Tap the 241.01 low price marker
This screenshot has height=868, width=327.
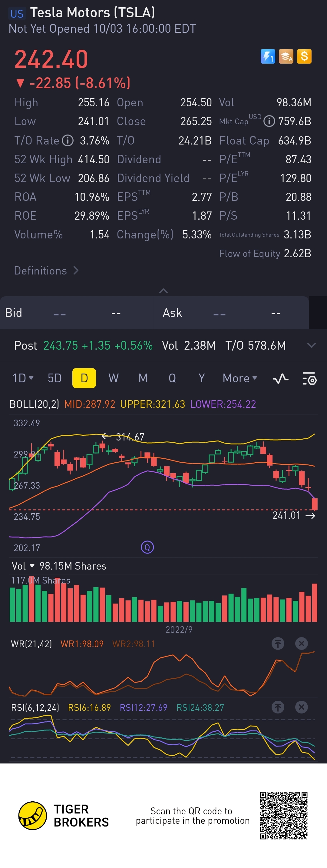point(286,515)
